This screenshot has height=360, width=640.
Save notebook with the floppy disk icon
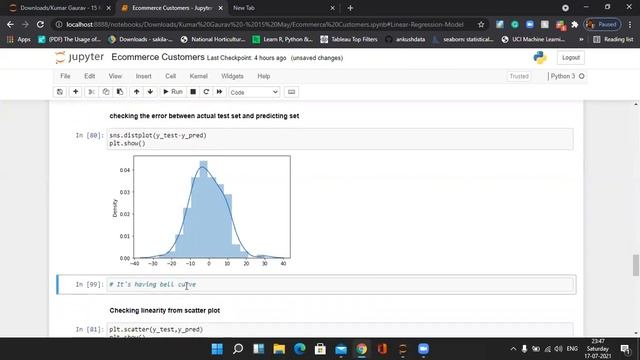tap(60, 92)
